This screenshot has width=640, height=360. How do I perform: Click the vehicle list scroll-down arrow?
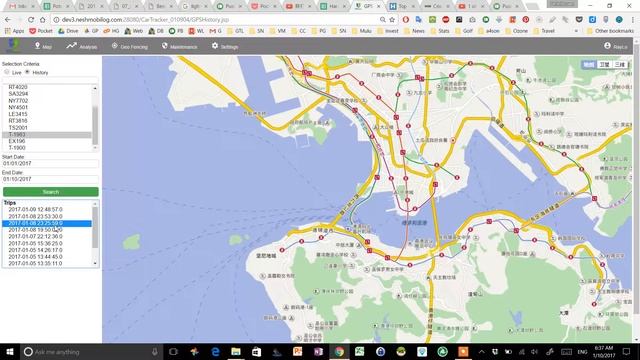pyautogui.click(x=95, y=148)
